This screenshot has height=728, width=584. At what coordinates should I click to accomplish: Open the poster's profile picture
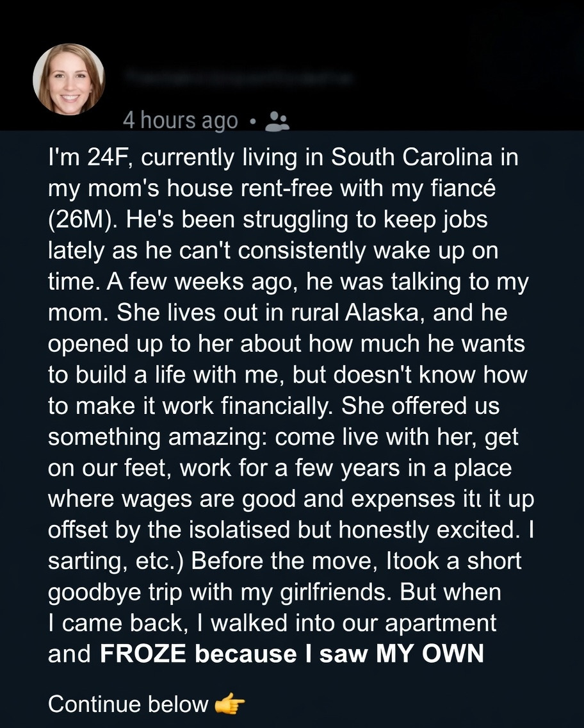(x=69, y=79)
